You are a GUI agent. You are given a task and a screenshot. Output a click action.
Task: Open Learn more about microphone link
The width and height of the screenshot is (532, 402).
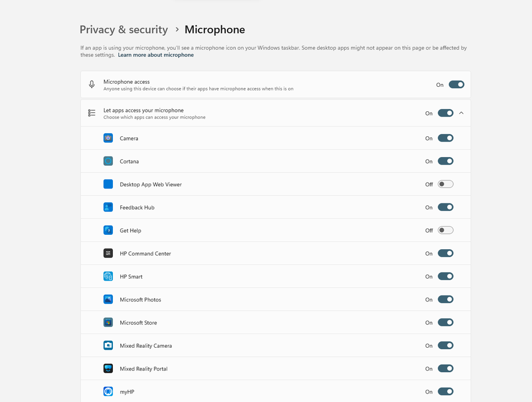click(x=155, y=55)
